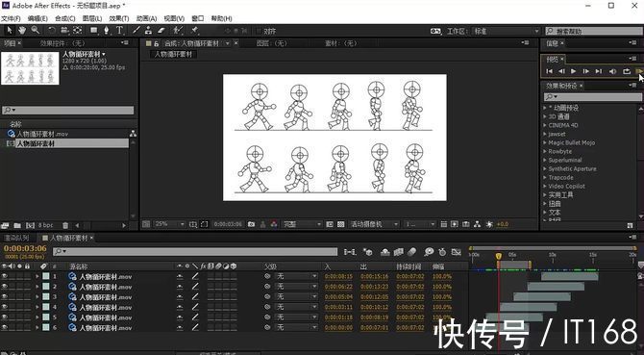The image size is (644, 355).
Task: Create a new folder in the Project panel
Action: 17,225
